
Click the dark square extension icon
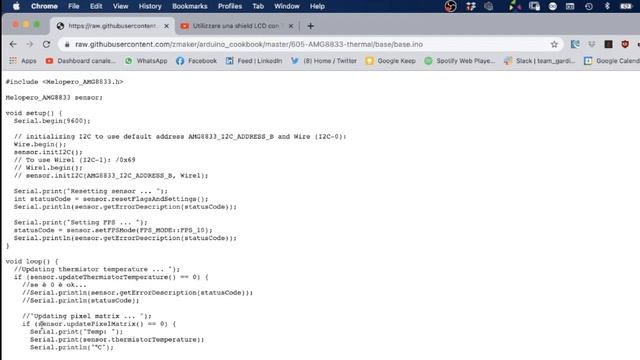coord(608,44)
